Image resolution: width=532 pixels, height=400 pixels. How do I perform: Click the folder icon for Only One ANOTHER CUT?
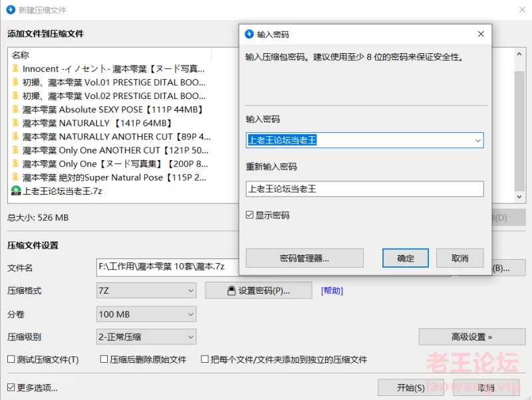tap(15, 150)
